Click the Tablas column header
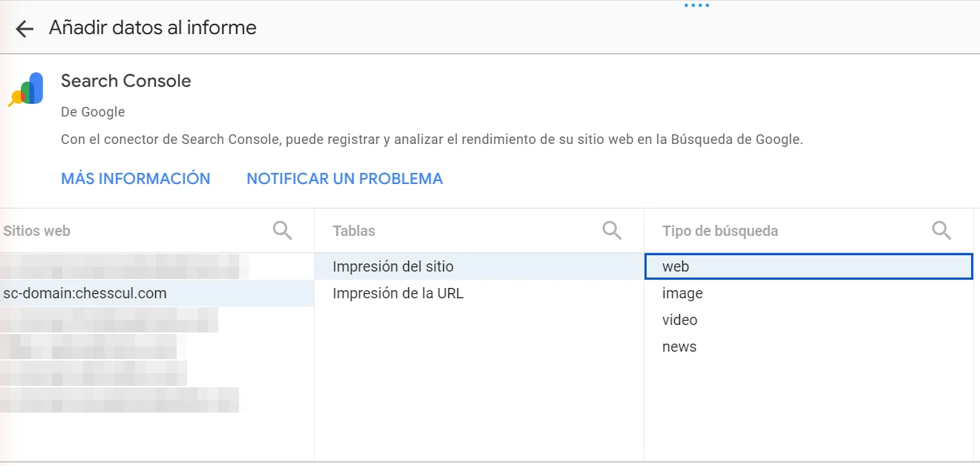This screenshot has width=980, height=466. pyautogui.click(x=354, y=231)
